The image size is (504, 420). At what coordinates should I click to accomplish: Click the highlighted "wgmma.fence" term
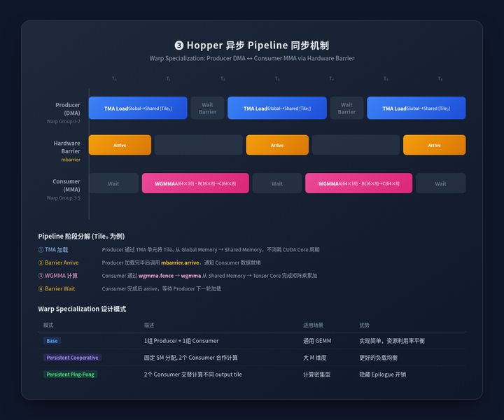click(156, 276)
